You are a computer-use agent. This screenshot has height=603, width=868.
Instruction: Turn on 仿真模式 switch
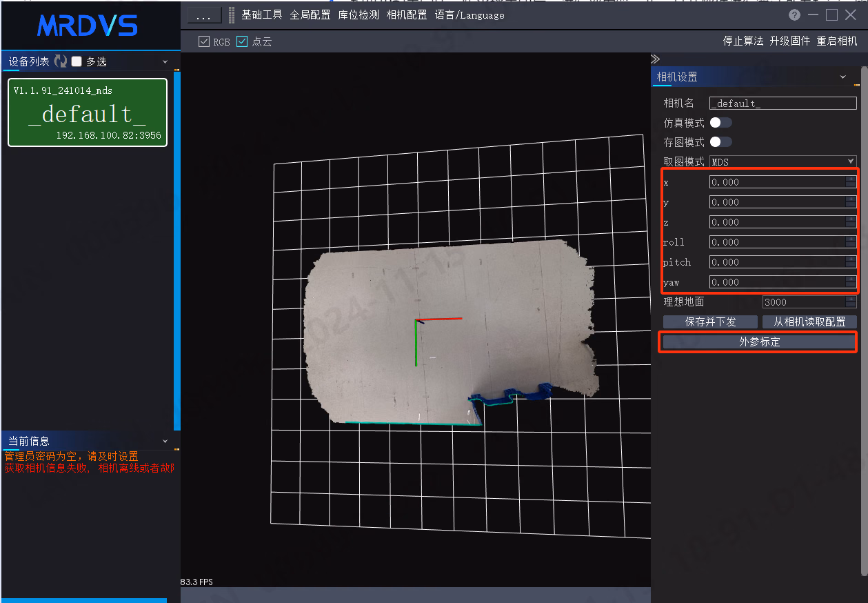click(x=721, y=122)
